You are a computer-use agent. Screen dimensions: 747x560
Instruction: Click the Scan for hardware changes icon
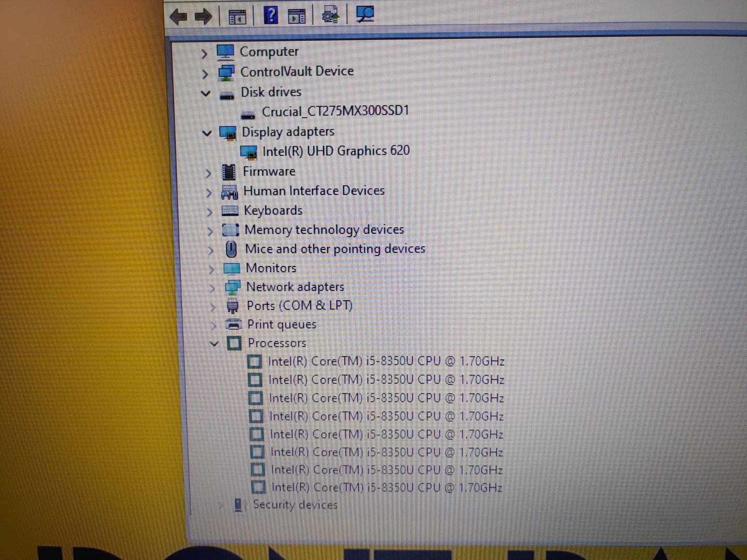(x=365, y=15)
